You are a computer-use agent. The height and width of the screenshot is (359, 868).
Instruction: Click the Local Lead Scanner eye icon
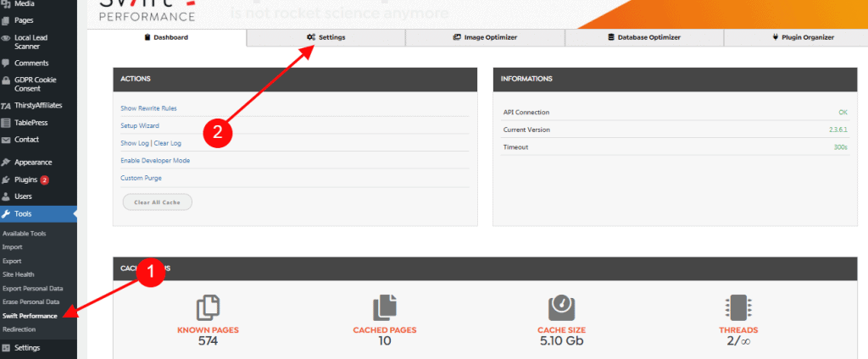click(x=6, y=38)
